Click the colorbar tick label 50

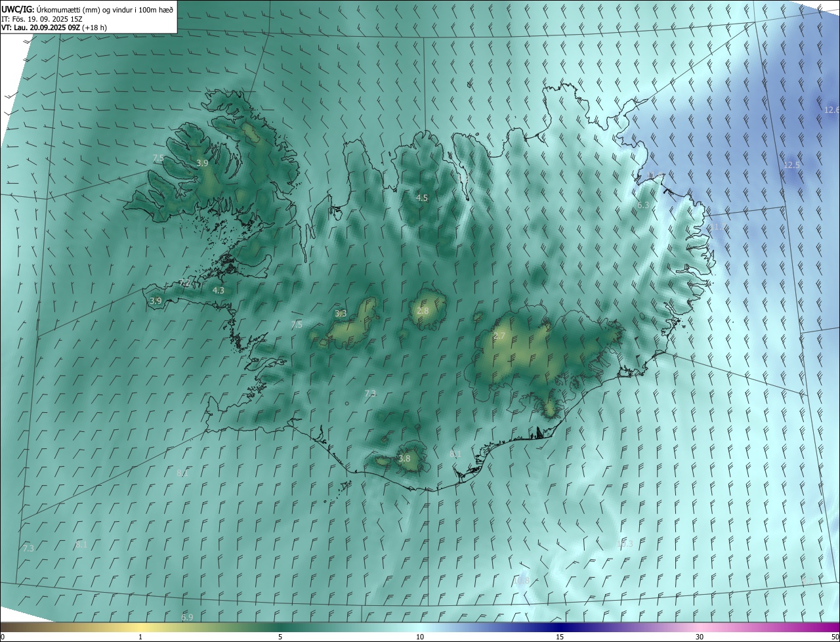click(835, 637)
